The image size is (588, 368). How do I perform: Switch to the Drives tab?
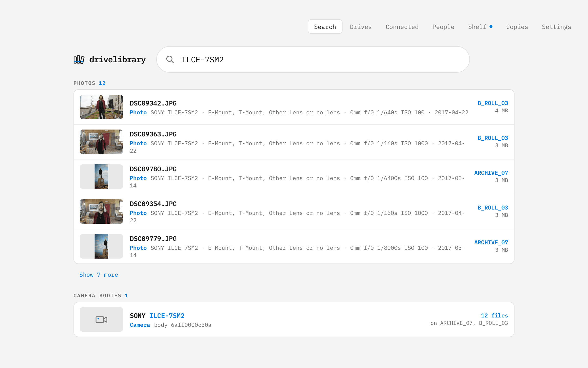coord(361,27)
